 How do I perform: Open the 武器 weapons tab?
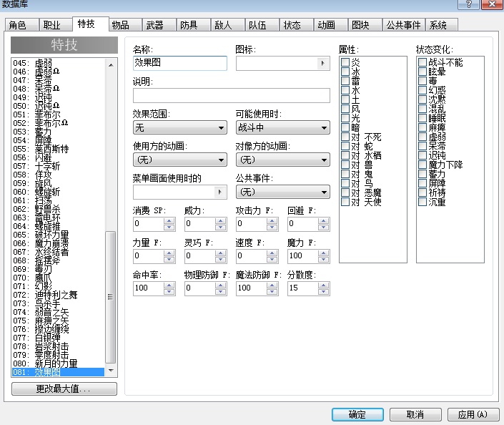click(159, 25)
